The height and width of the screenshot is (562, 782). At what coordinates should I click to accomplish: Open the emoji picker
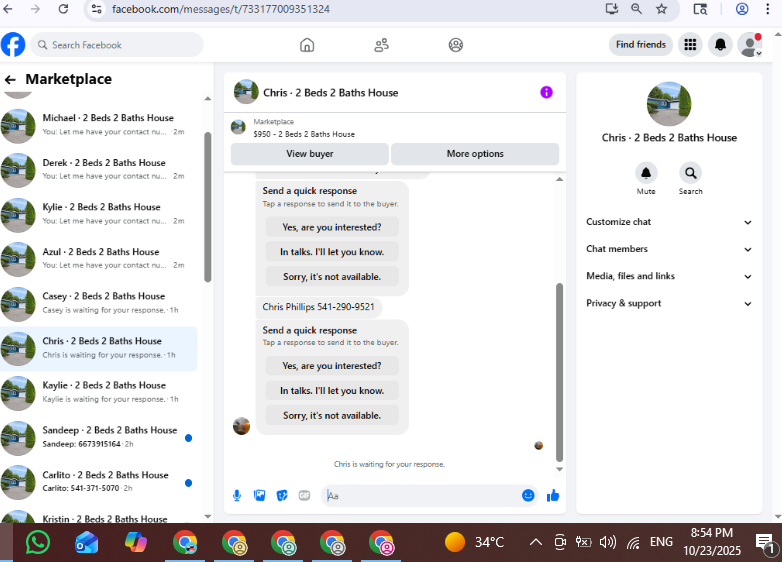pyautogui.click(x=528, y=495)
